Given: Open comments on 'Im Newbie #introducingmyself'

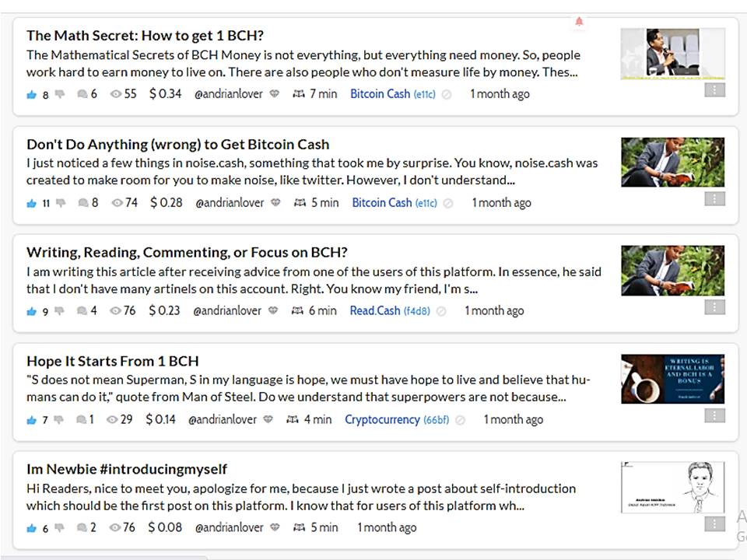Looking at the screenshot, I should click(x=82, y=527).
